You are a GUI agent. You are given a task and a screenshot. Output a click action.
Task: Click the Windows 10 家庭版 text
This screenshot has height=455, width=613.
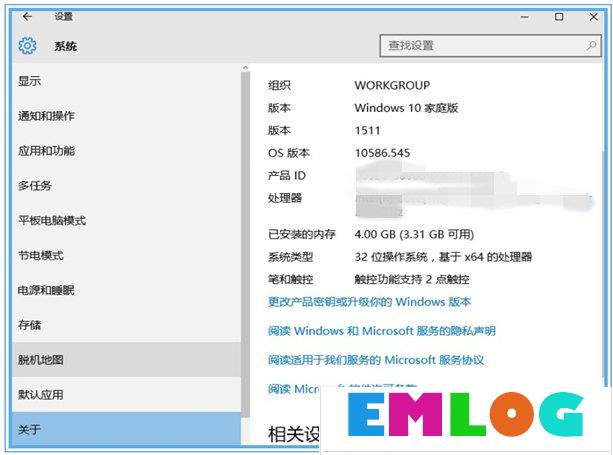tap(406, 108)
